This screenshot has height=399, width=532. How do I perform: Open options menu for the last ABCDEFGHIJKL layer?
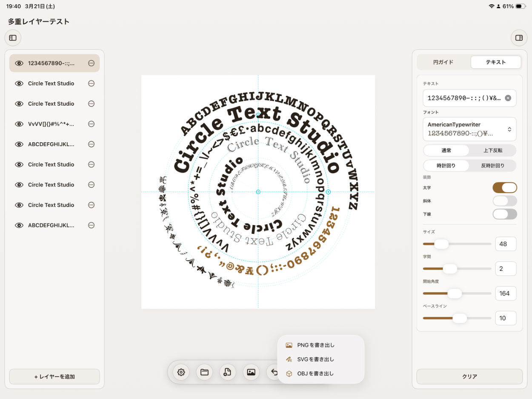(x=91, y=225)
